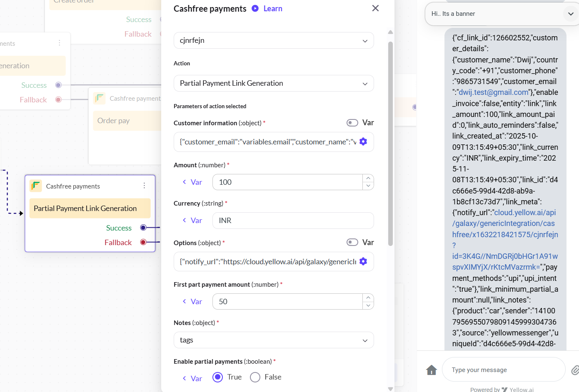Image resolution: width=579 pixels, height=392 pixels.
Task: Open three-dot menu on Cashfree payments node
Action: pyautogui.click(x=144, y=186)
